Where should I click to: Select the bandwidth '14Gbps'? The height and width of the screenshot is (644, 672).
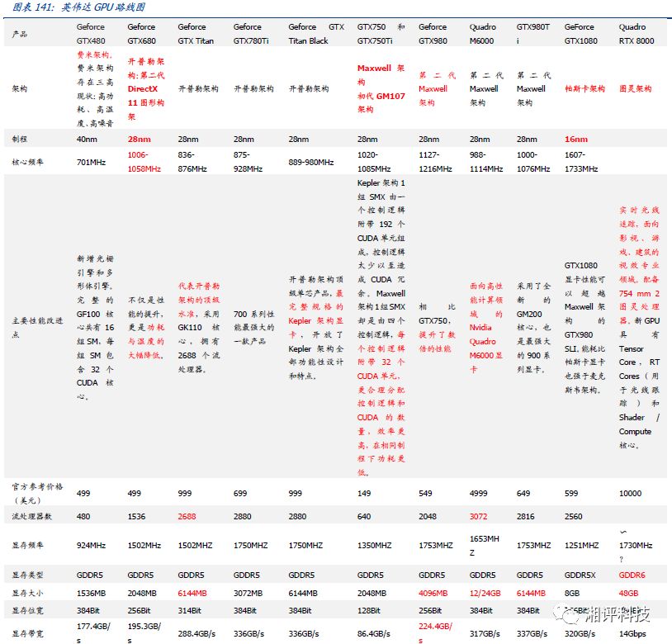pos(632,633)
